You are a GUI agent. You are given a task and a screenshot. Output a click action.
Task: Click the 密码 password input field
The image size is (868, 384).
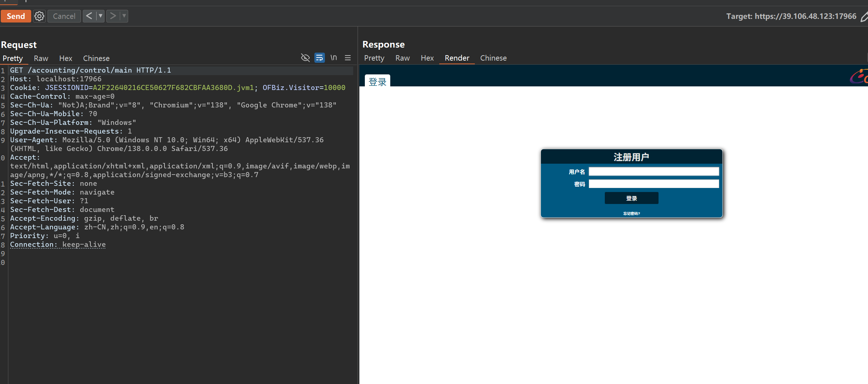click(x=653, y=184)
